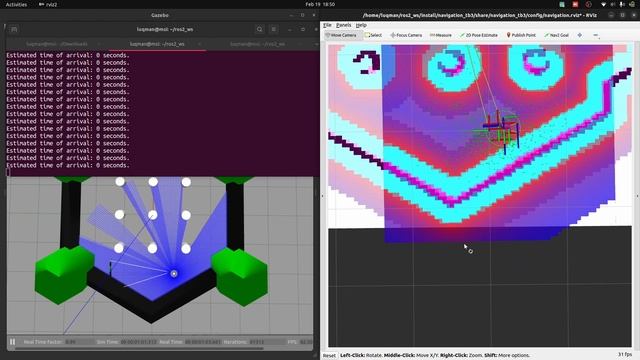
Task: Close the middle ~/ros2_ws terminal tab
Action: tap(200, 44)
